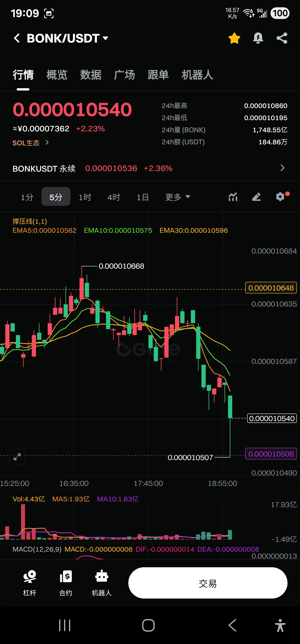Switch to the 概览 tab
The height and width of the screenshot is (644, 300).
pos(57,75)
